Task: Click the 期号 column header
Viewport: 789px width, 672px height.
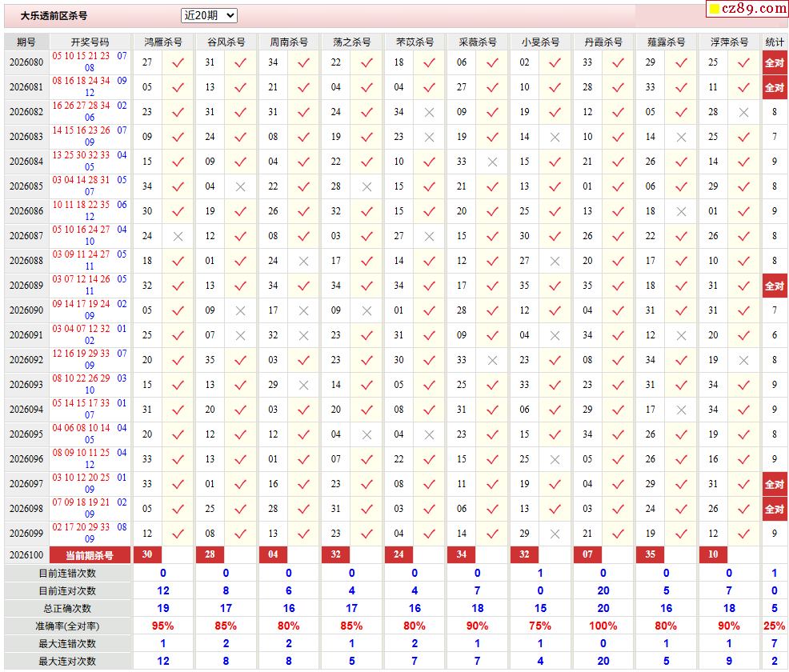Action: click(26, 42)
